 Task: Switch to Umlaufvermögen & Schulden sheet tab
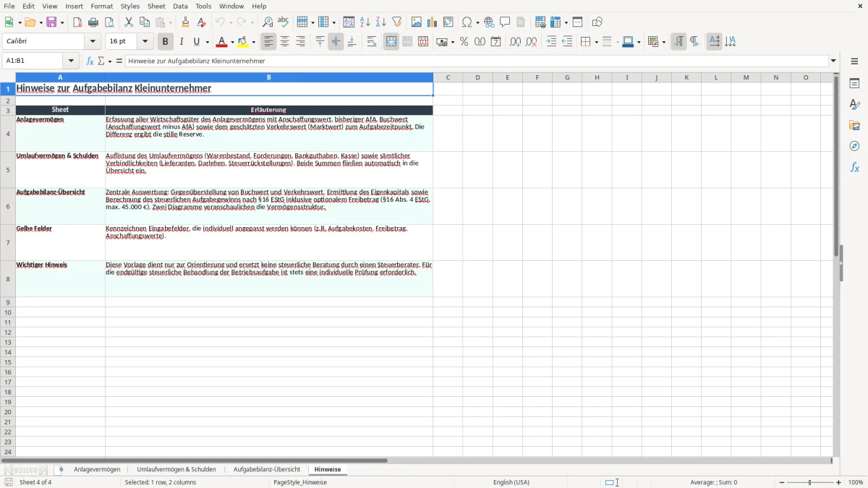pyautogui.click(x=176, y=469)
